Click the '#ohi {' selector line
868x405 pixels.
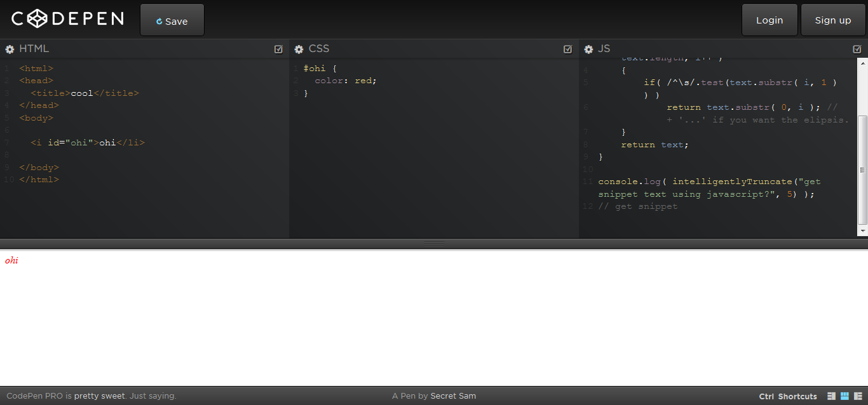(320, 69)
